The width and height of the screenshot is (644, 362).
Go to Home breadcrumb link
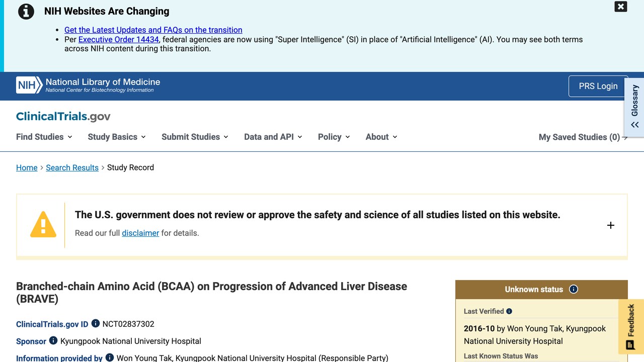(27, 167)
